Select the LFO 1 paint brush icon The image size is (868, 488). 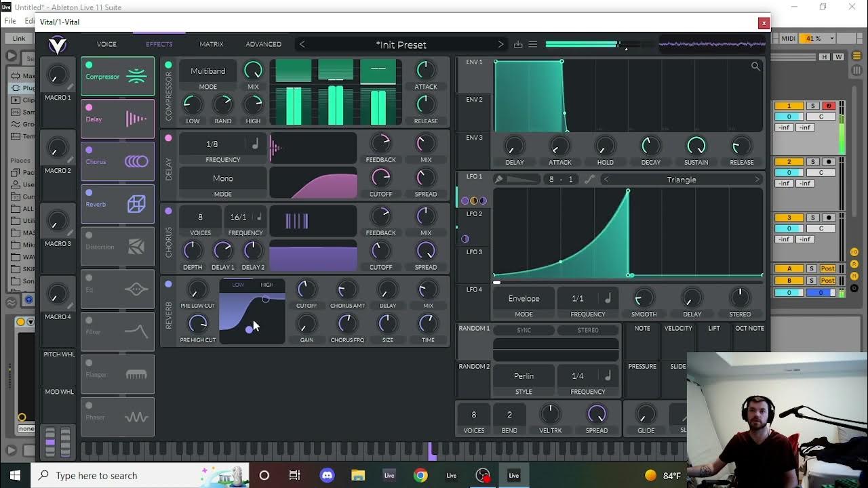tap(498, 180)
